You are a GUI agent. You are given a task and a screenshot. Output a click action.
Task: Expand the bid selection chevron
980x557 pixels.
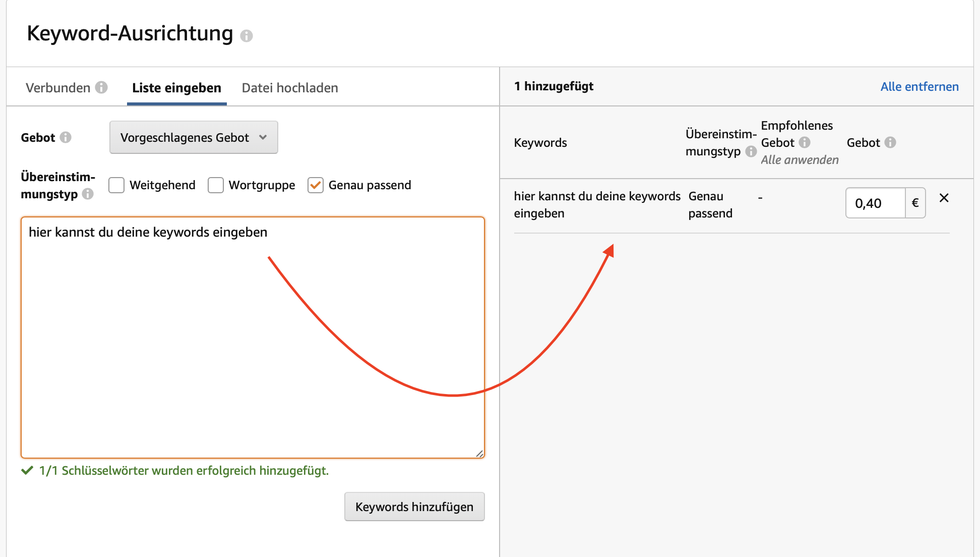click(264, 137)
